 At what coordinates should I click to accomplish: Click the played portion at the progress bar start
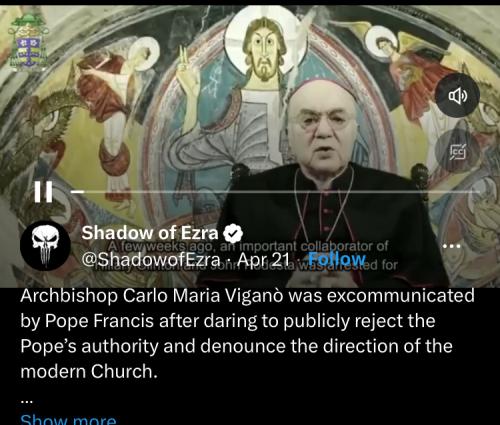point(77,192)
